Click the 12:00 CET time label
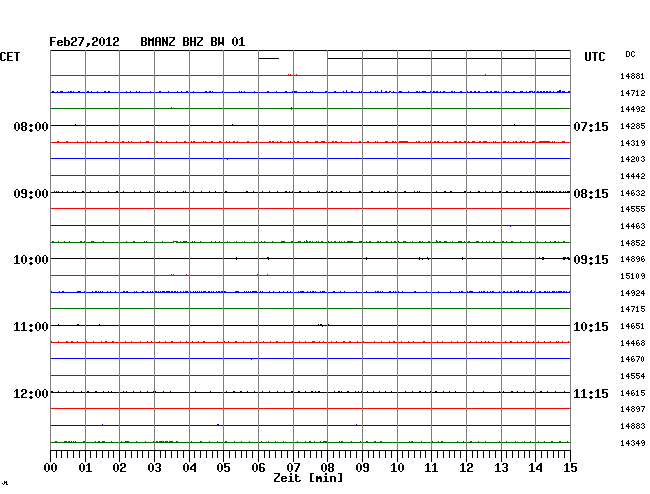 (x=31, y=393)
